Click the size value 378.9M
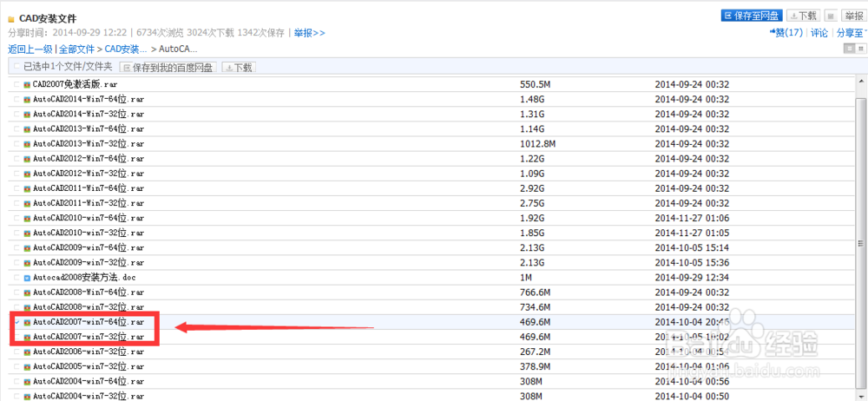Screen dimensions: 868x401 click(536, 366)
